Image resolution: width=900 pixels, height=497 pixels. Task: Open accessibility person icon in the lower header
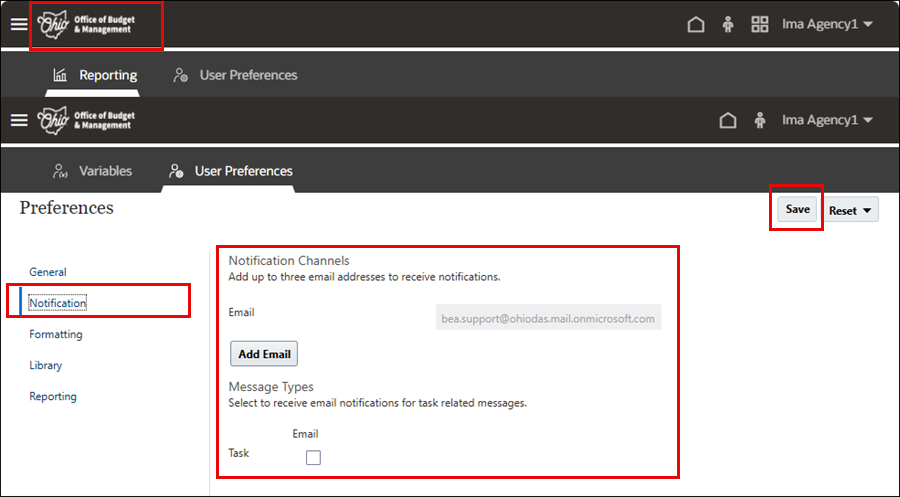pyautogui.click(x=760, y=120)
